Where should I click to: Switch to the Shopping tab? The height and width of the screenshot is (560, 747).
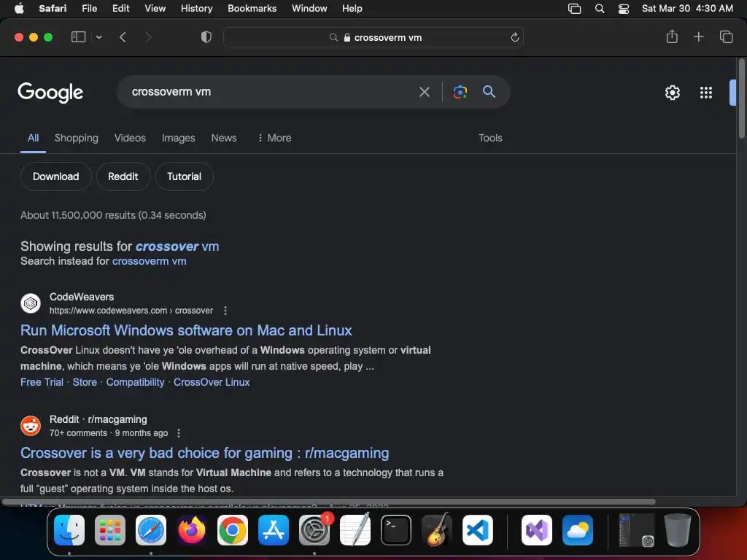pos(76,138)
